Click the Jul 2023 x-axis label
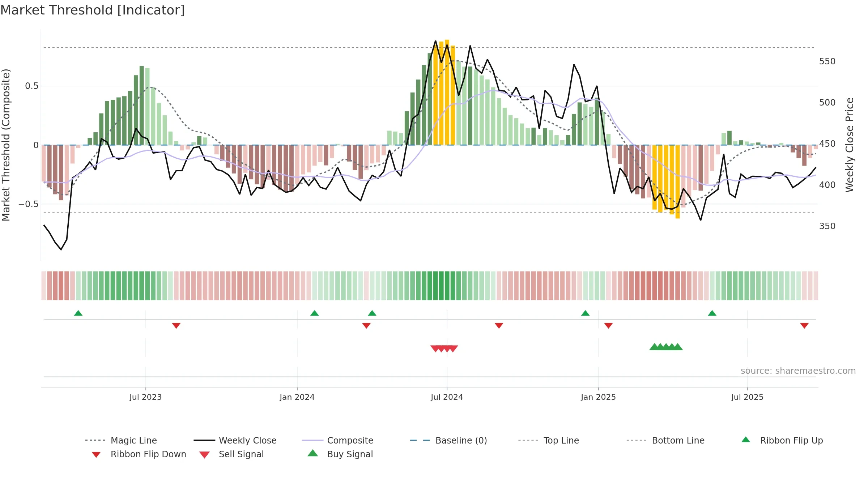Viewport: 868px width, 488px height. coord(145,397)
